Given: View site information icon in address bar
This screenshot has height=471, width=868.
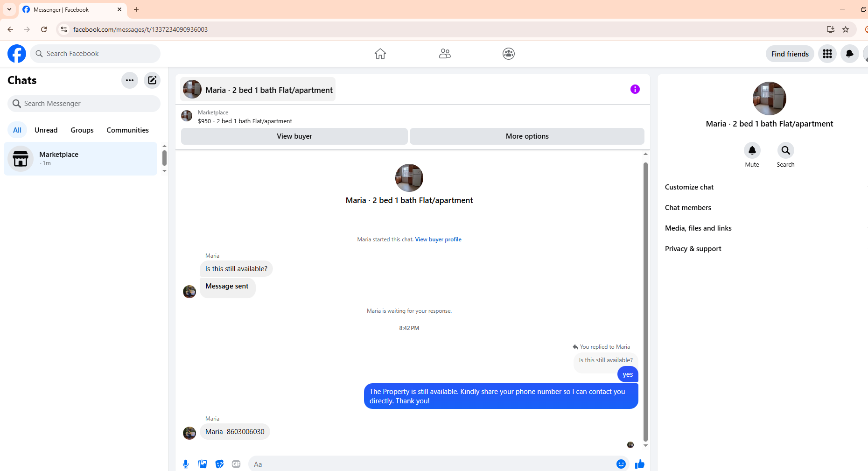Looking at the screenshot, I should [x=64, y=29].
